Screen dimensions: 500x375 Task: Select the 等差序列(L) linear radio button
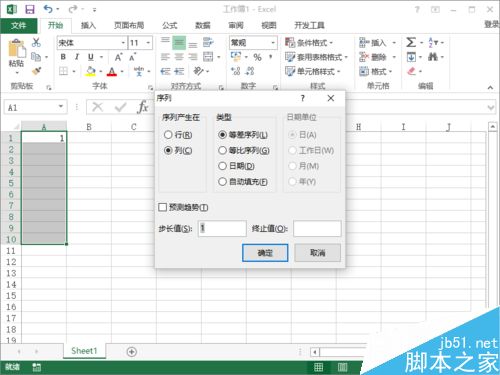point(222,135)
